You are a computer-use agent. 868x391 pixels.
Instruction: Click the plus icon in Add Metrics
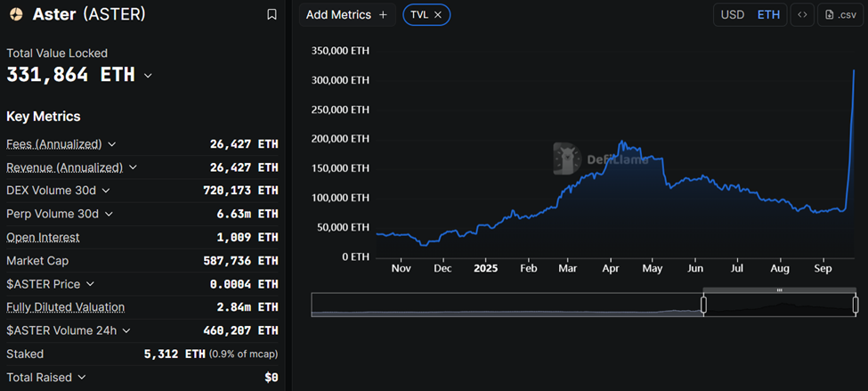tap(383, 15)
